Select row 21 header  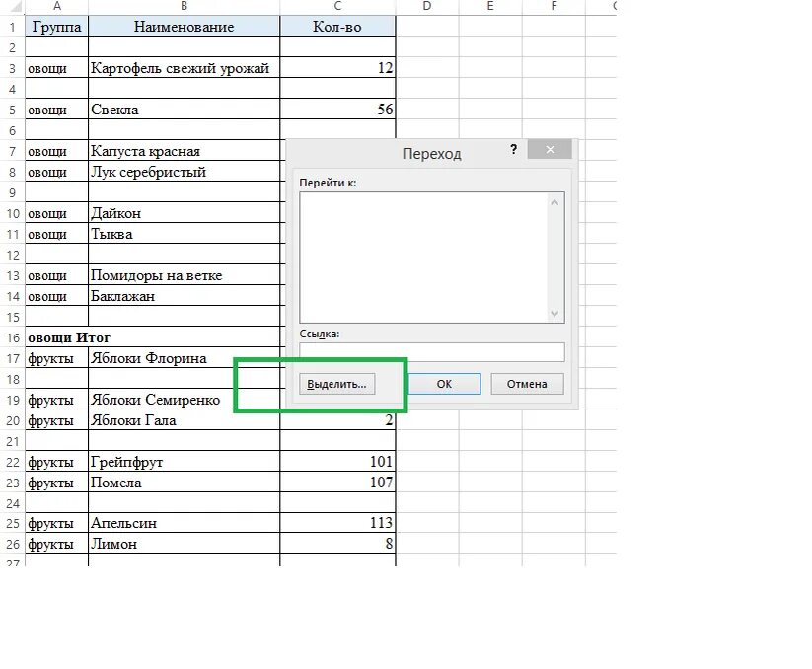point(13,441)
